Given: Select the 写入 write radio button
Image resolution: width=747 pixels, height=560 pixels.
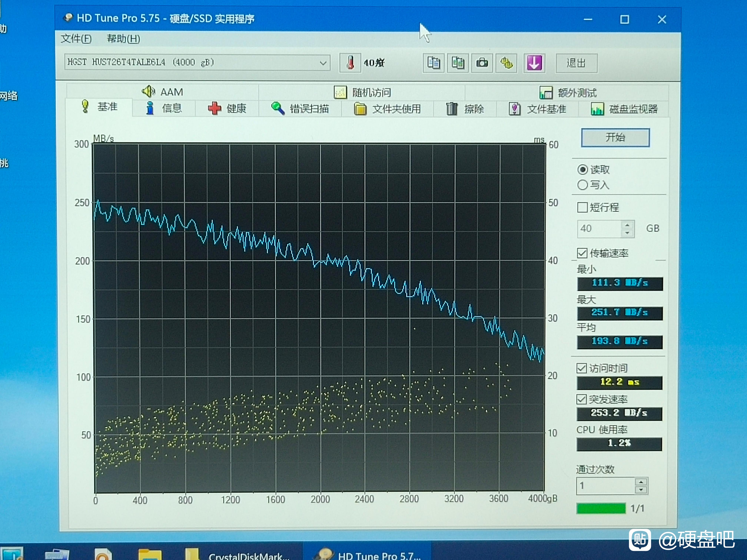Looking at the screenshot, I should coord(582,185).
